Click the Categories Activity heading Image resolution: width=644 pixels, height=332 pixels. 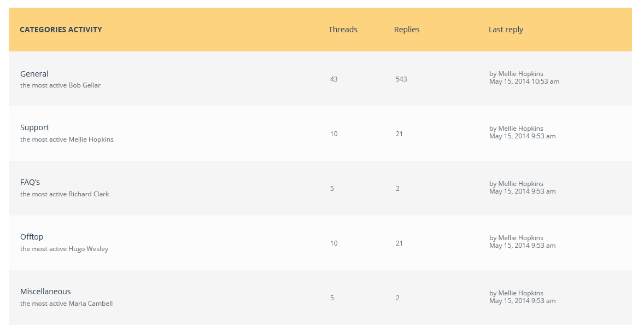61,30
